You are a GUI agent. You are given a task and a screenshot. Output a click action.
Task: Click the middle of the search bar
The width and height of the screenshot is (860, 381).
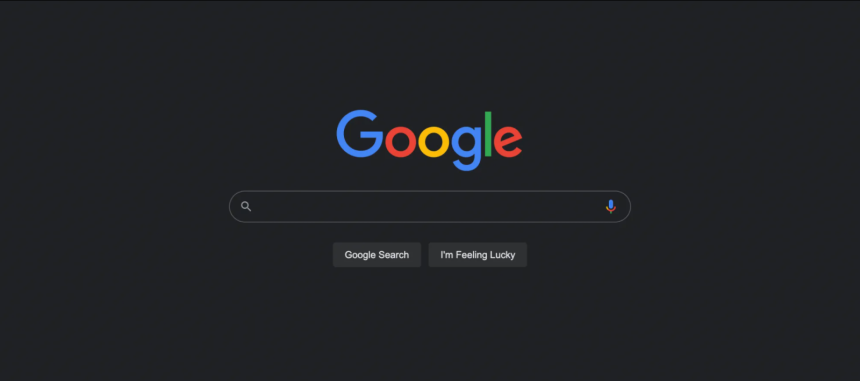tap(429, 207)
